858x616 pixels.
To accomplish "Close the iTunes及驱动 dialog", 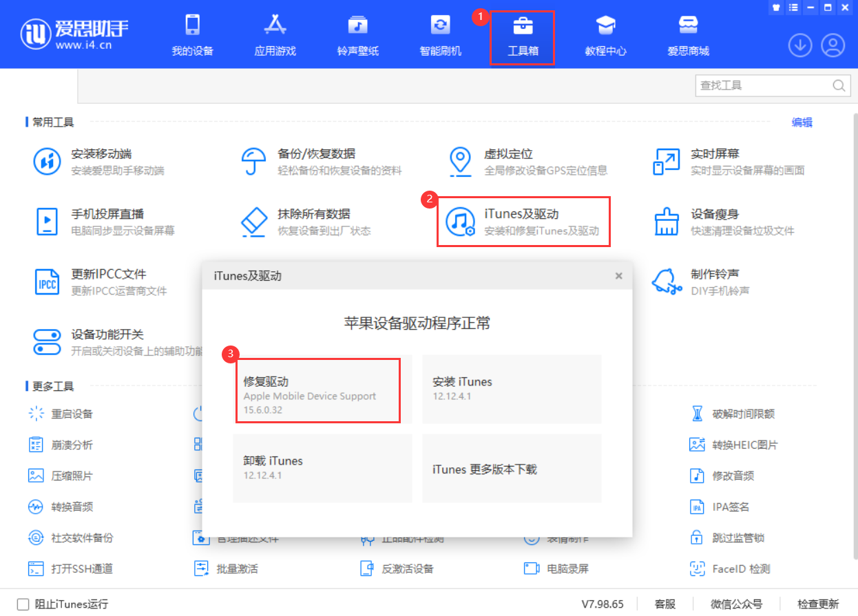I will (618, 276).
